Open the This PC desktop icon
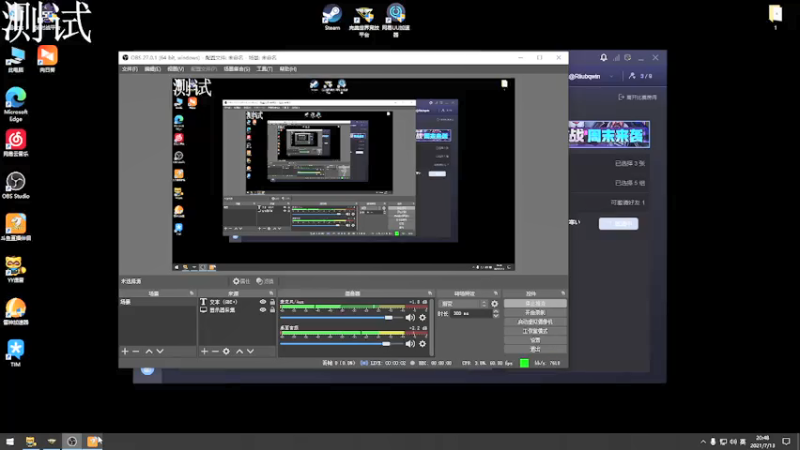Image resolution: width=800 pixels, height=450 pixels. click(16, 60)
